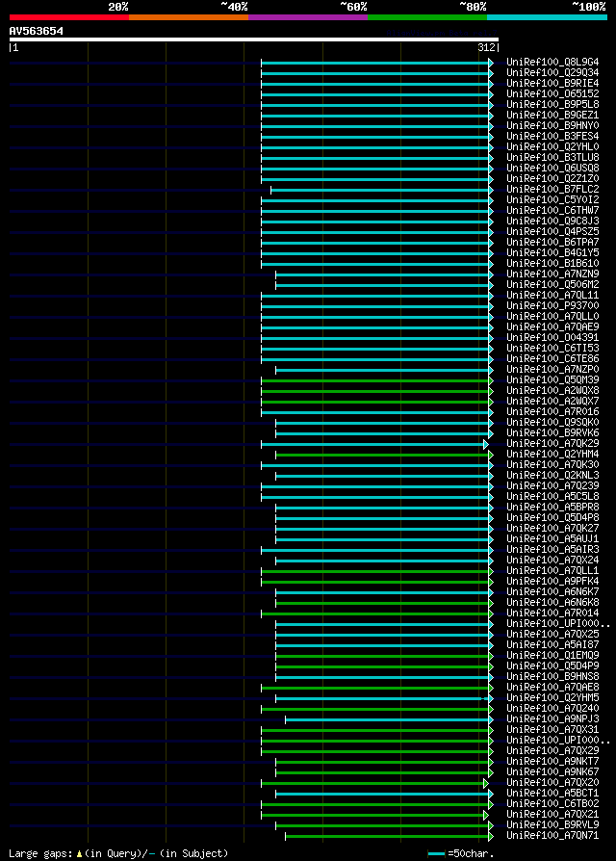Select the UniRef100_A7NZP0 label

pos(552,370)
